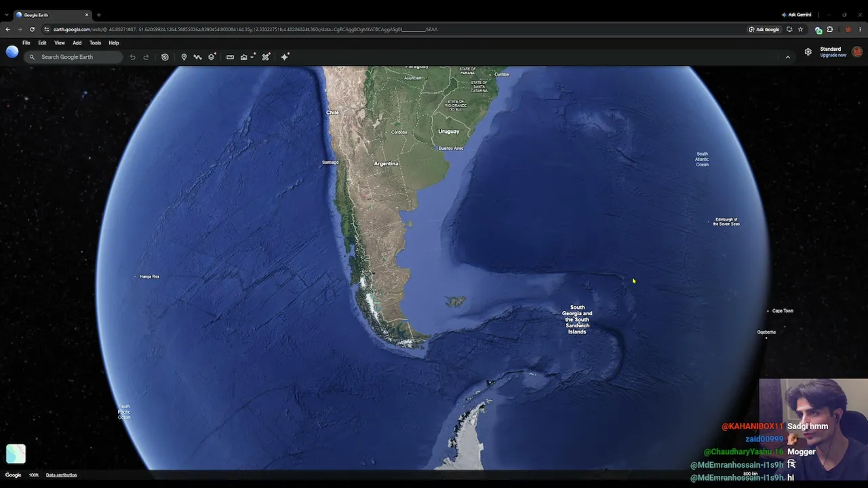868x488 pixels.
Task: Click the Upgrade now link
Action: (x=833, y=55)
